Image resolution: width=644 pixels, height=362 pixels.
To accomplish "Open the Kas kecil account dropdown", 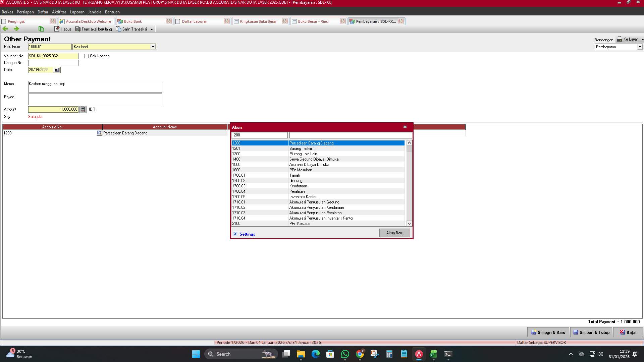I will [153, 47].
